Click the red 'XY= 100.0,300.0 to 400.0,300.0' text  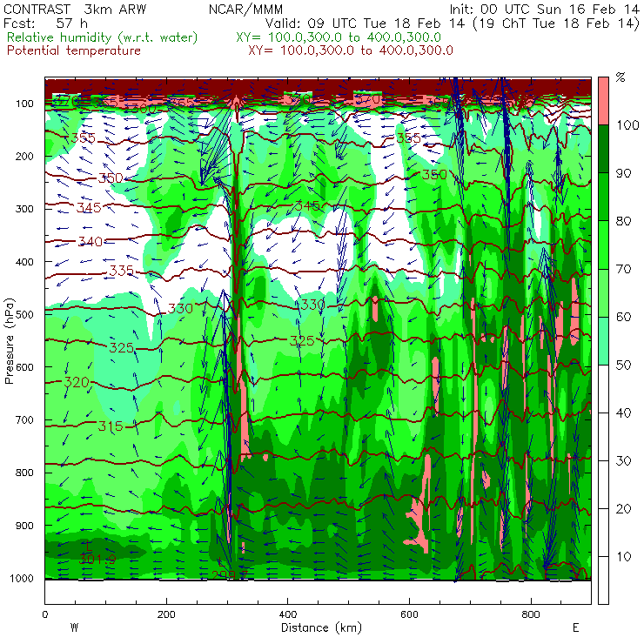pos(351,50)
